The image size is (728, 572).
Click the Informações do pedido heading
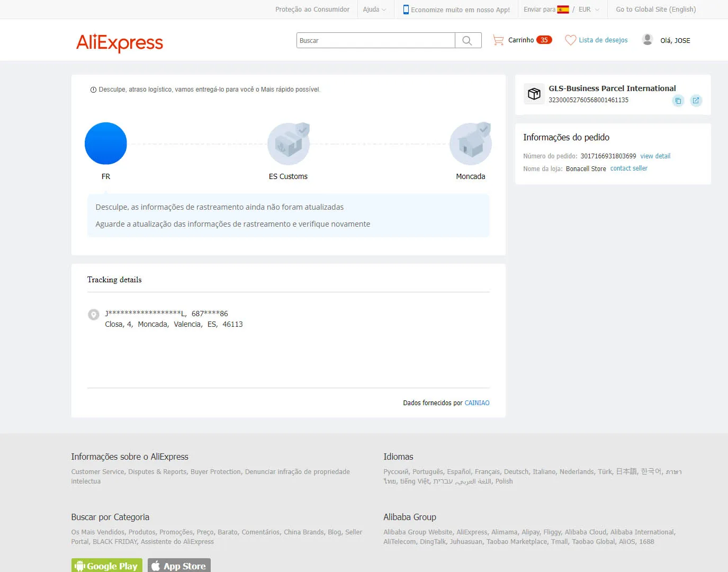tap(566, 137)
